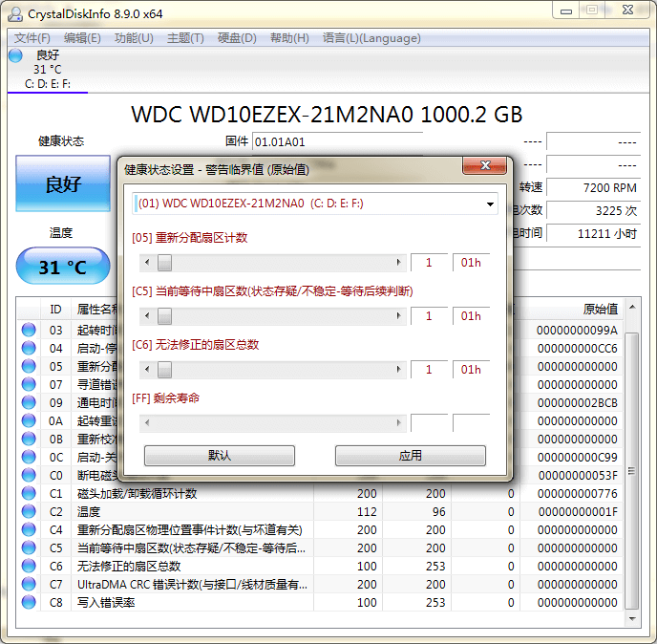
Task: Click the [C6] 无法修正的扇区总数 slider thumb
Action: click(164, 370)
